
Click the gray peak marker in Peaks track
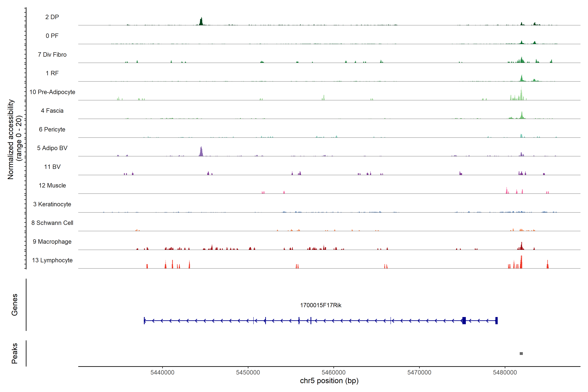coord(521,353)
